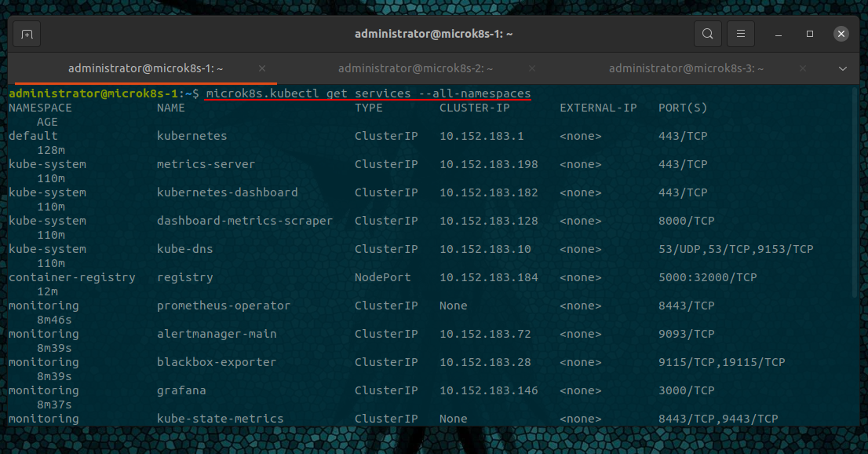This screenshot has width=868, height=454.
Task: Click the age value 12m
Action: coord(47,291)
